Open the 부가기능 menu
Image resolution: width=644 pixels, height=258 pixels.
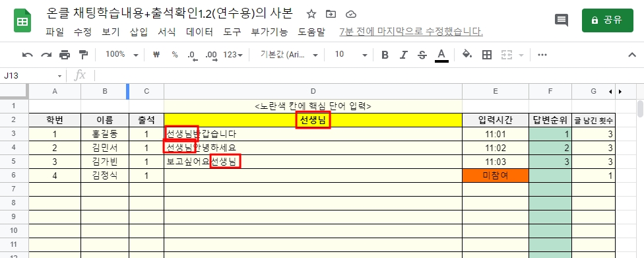[x=269, y=32]
